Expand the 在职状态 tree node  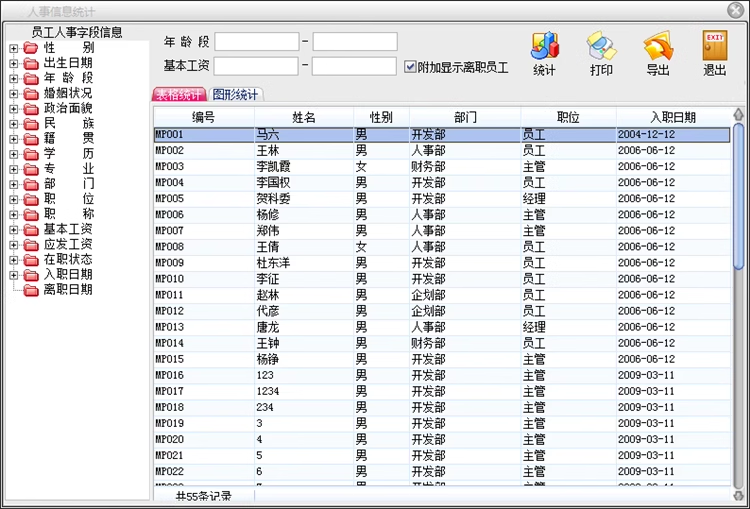pos(13,260)
